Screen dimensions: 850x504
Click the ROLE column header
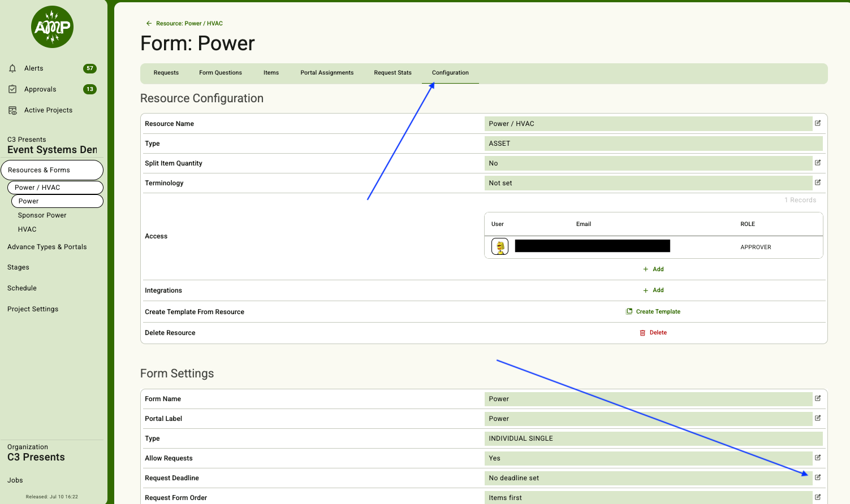click(x=748, y=224)
